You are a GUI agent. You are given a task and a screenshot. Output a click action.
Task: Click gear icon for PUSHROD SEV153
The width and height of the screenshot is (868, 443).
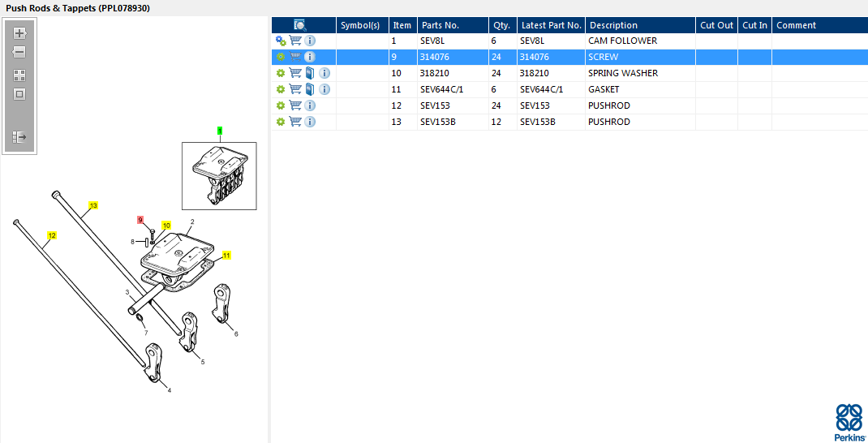coord(281,105)
